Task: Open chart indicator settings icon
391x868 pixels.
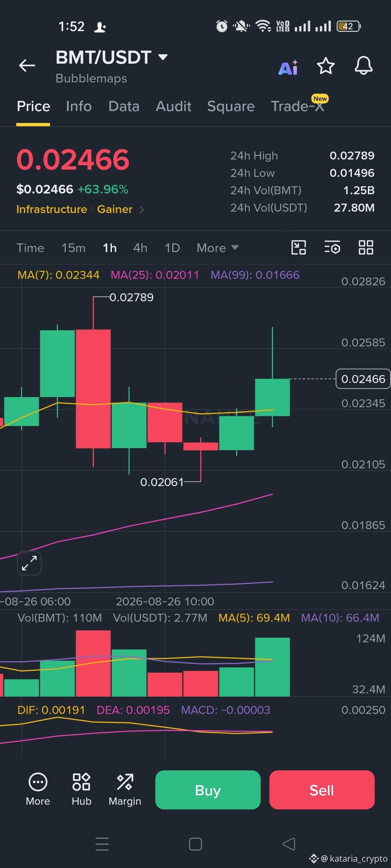Action: point(332,248)
